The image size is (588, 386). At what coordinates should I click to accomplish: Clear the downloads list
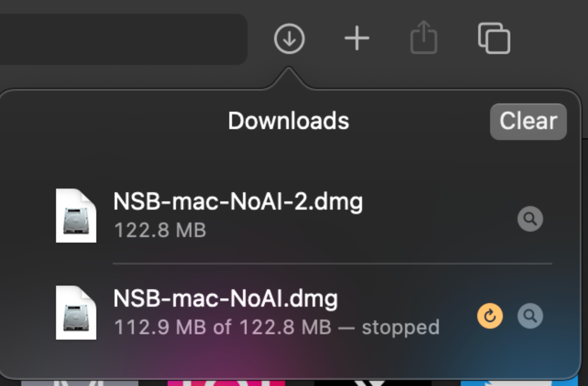(528, 121)
